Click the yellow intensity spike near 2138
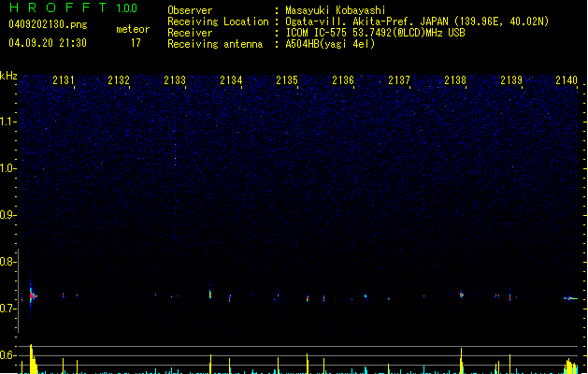 [x=461, y=361]
